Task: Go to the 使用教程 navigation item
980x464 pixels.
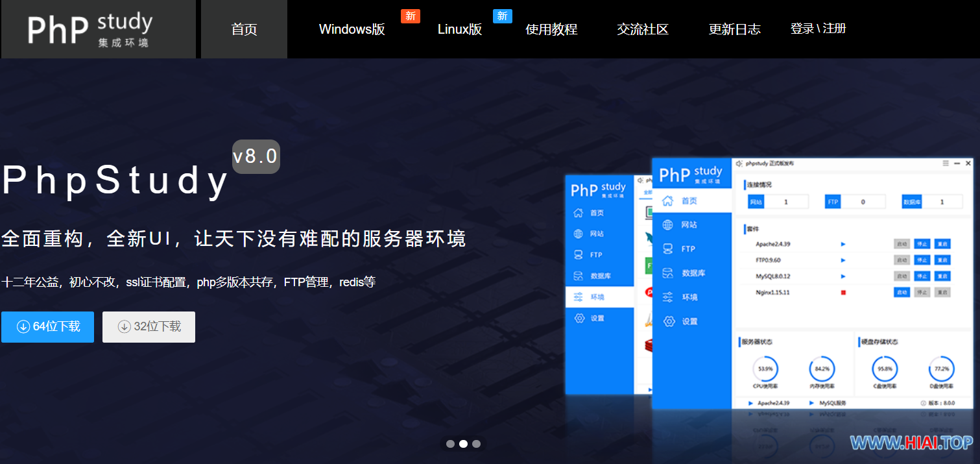Action: pyautogui.click(x=551, y=29)
